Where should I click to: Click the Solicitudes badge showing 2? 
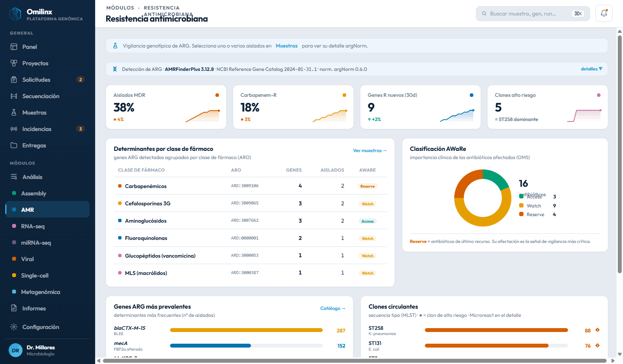[80, 80]
